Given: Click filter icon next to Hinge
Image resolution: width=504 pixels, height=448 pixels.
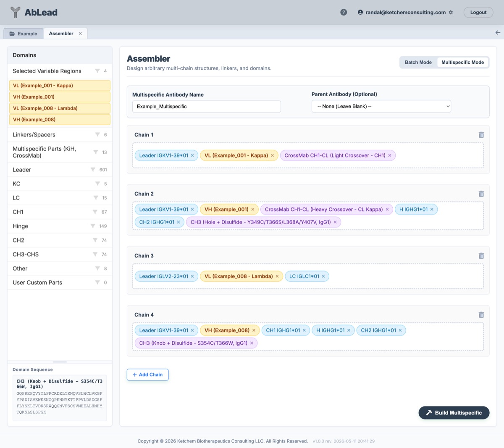Looking at the screenshot, I should coord(93,226).
